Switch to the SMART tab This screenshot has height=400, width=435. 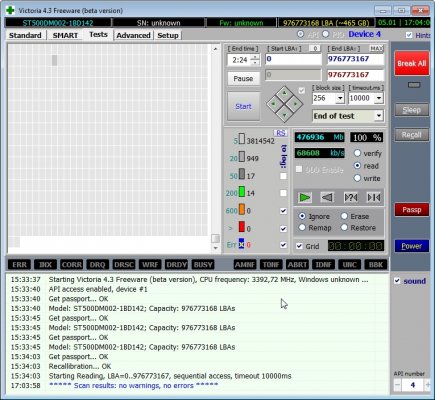click(65, 35)
